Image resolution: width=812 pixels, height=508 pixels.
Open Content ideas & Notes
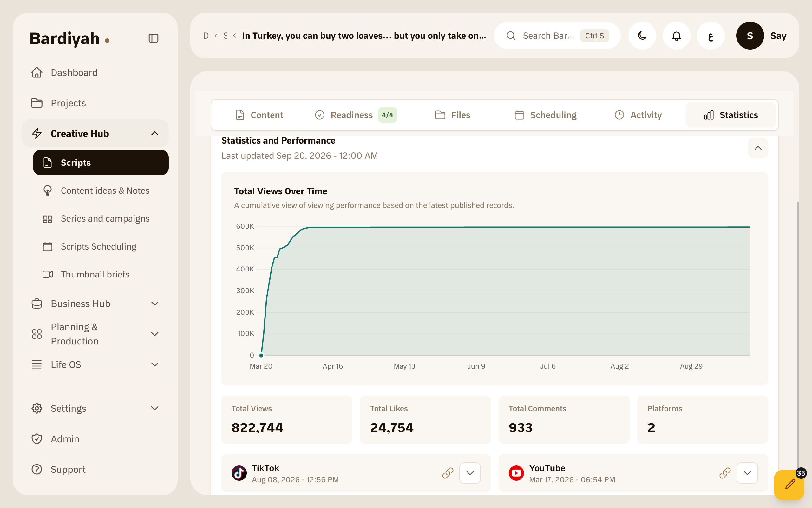tap(101, 190)
